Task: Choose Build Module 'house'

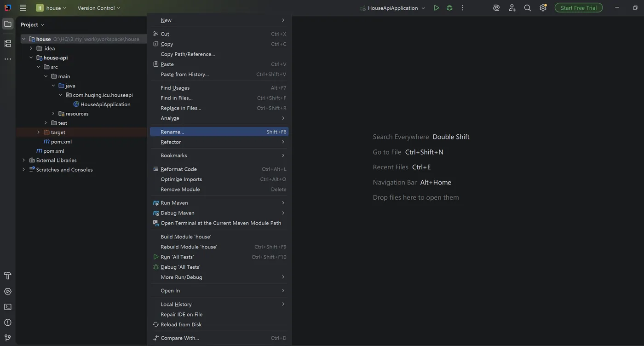Action: (219, 237)
